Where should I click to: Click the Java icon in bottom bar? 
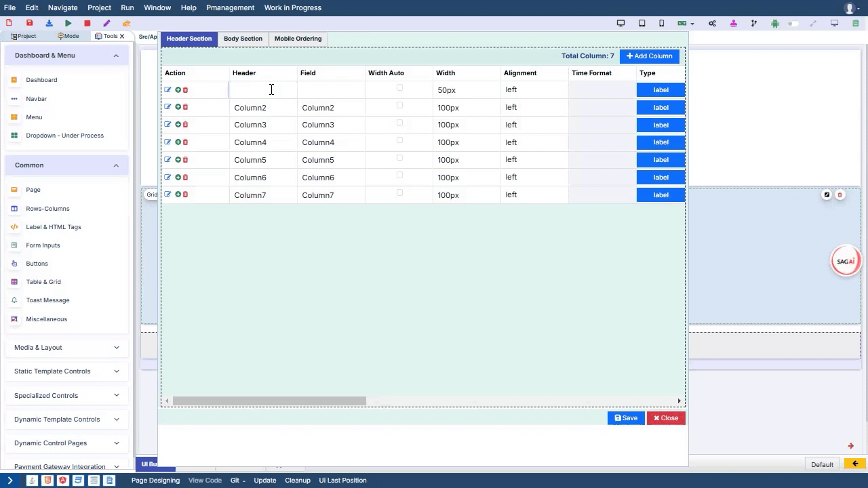click(32, 481)
